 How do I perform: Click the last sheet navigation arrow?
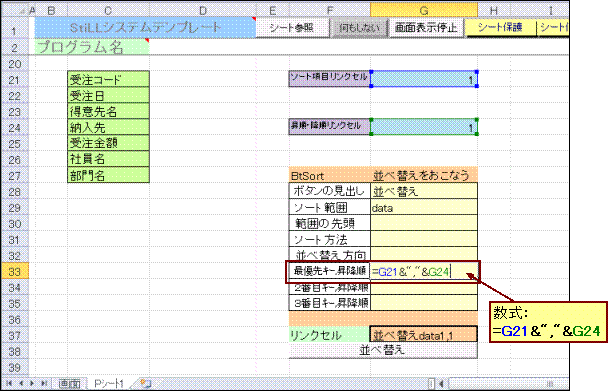click(44, 383)
